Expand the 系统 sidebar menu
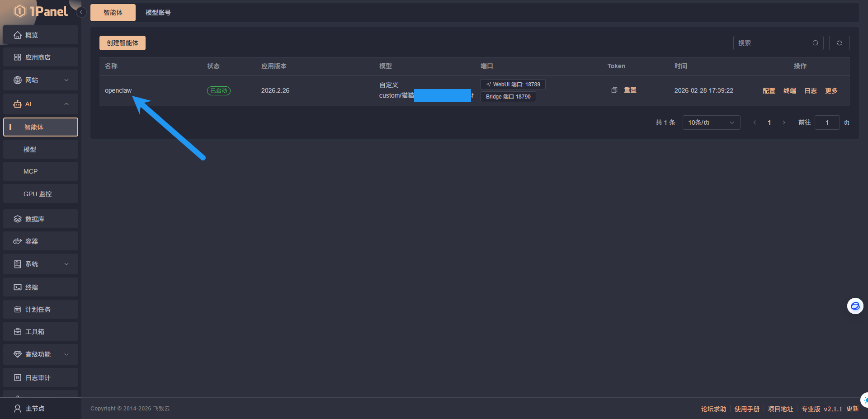 coord(40,264)
